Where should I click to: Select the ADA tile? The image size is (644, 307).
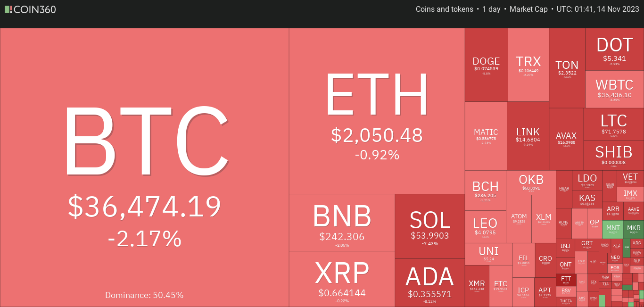click(x=430, y=283)
